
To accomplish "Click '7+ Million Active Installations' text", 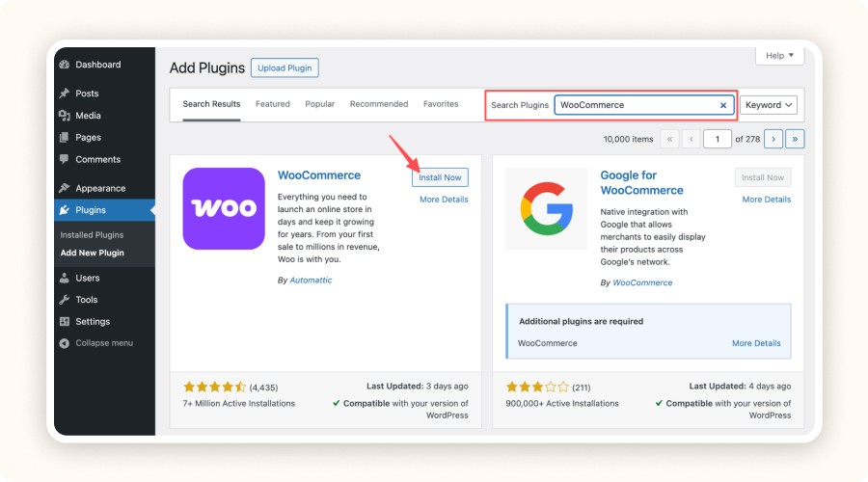I will (238, 403).
